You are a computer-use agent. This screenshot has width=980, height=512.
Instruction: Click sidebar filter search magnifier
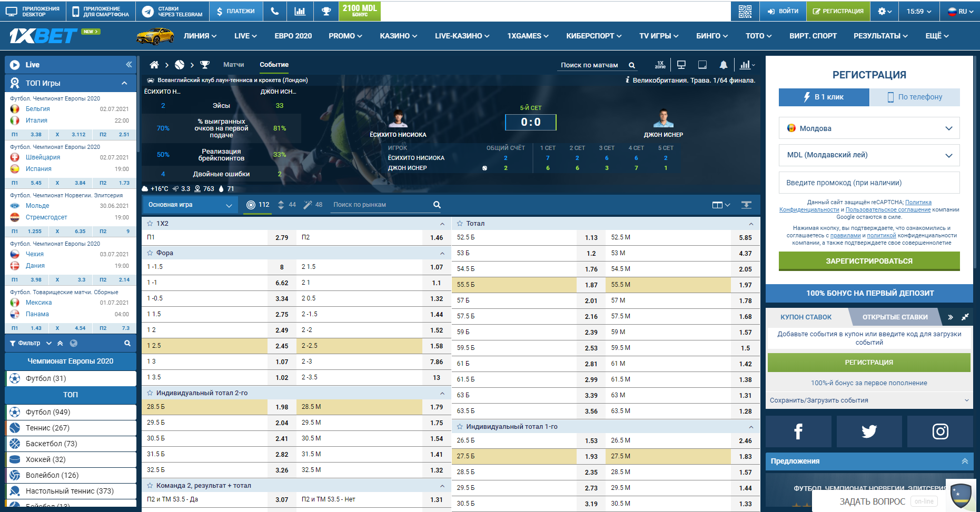127,343
